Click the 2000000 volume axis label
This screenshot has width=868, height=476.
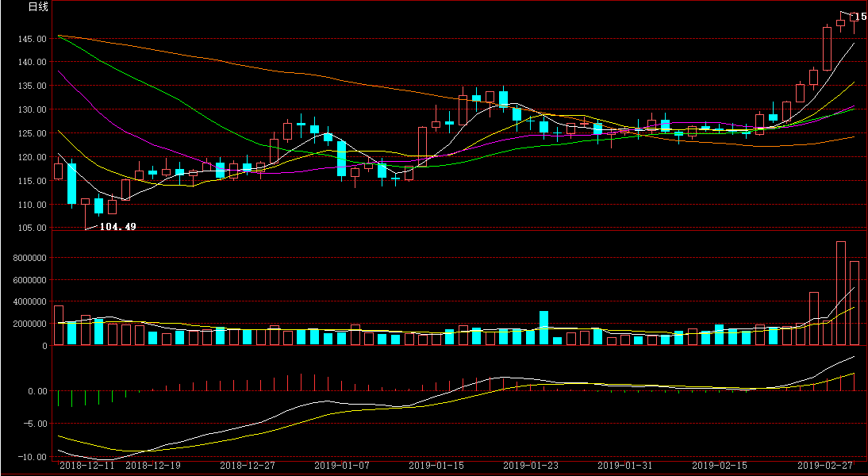click(x=29, y=324)
